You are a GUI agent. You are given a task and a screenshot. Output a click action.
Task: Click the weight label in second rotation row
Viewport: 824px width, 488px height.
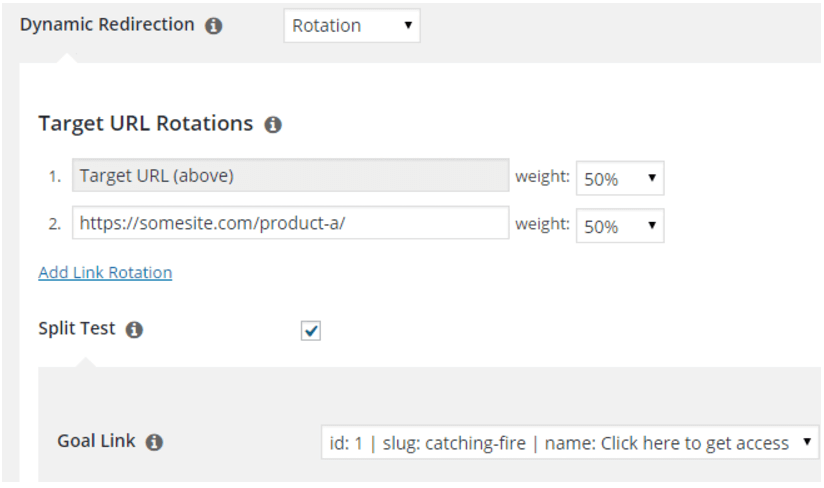pyautogui.click(x=542, y=224)
